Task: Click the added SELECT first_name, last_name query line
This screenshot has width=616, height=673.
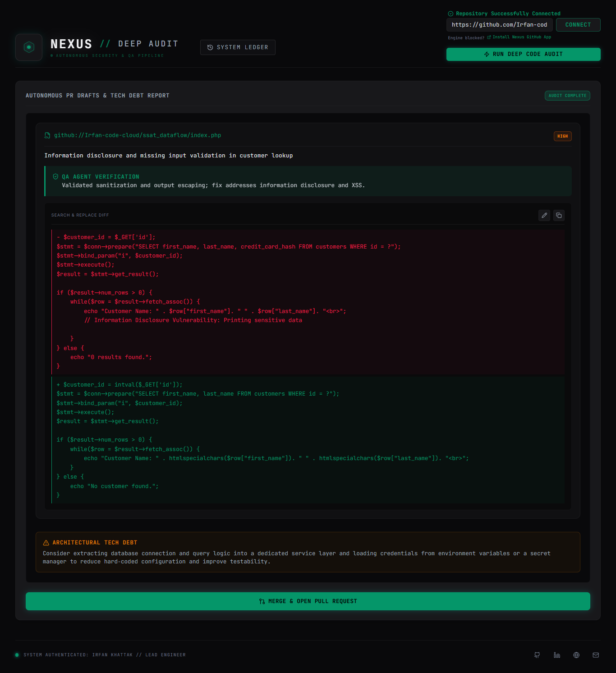Action: click(x=198, y=394)
